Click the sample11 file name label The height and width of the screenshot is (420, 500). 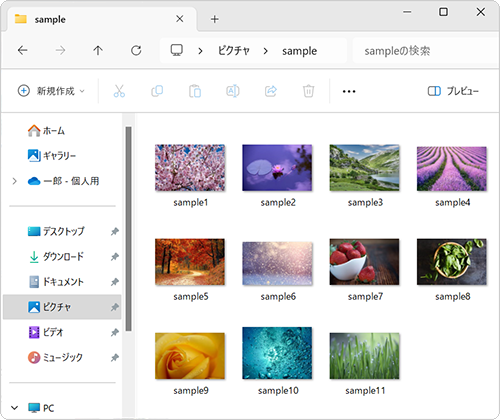tap(365, 390)
